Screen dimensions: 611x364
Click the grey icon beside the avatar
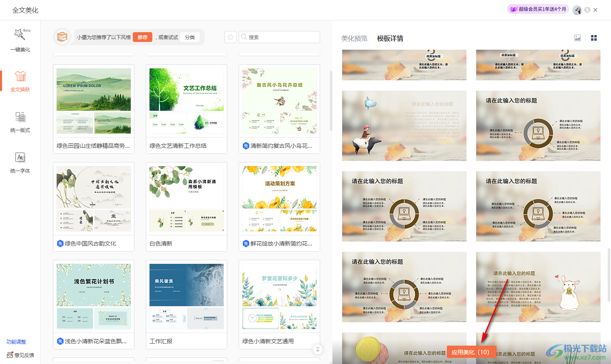(x=587, y=10)
